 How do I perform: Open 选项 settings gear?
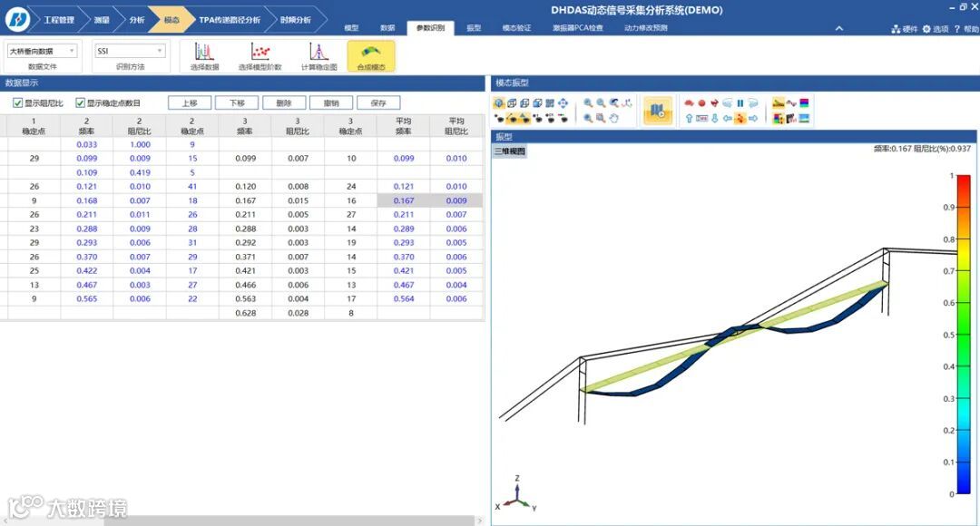pos(926,29)
